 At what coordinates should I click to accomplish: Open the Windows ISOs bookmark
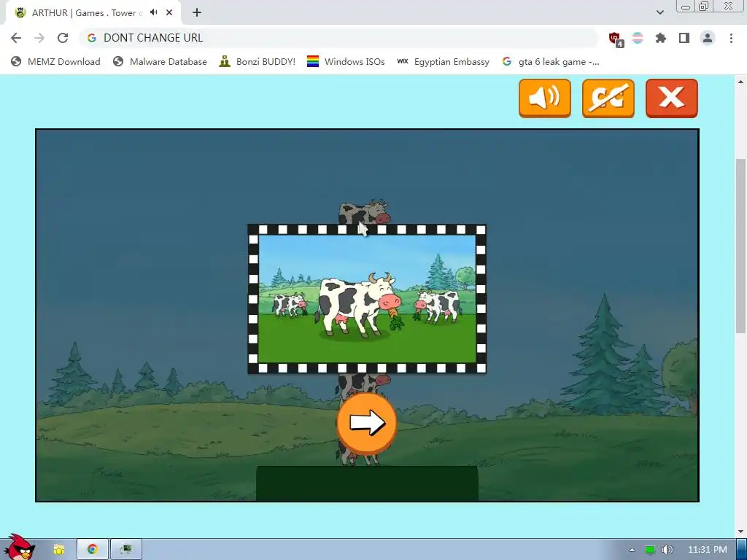point(347,62)
